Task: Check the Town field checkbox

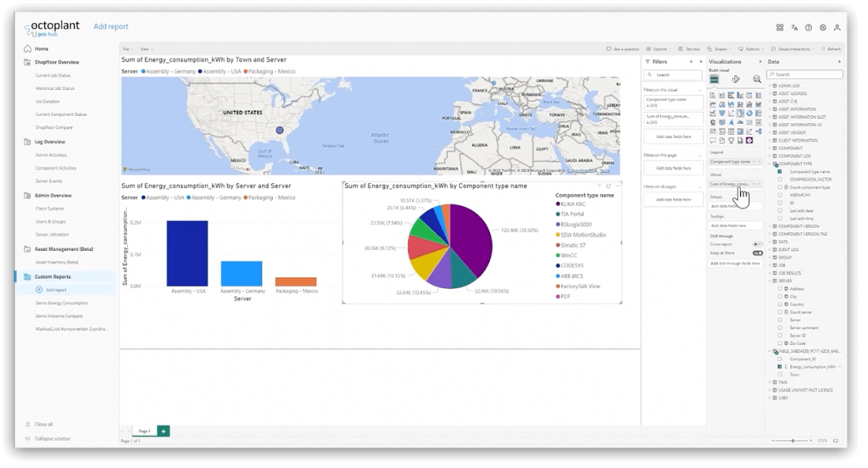Action: 779,374
